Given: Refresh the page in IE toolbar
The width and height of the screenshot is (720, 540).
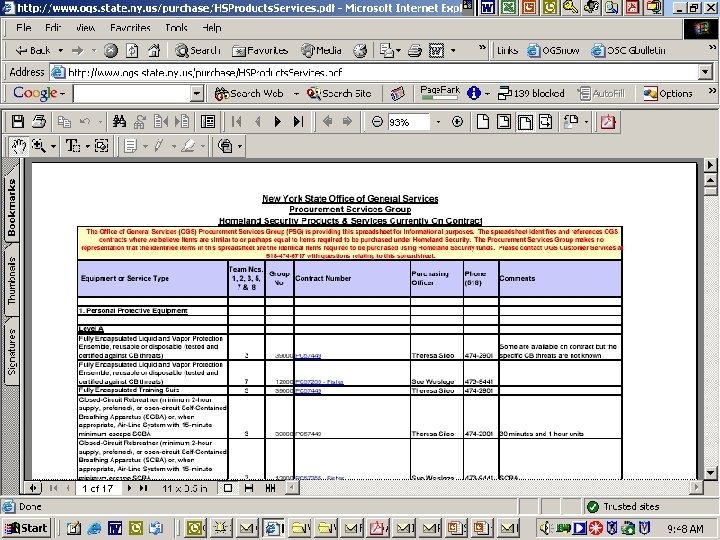Looking at the screenshot, I should 132,51.
